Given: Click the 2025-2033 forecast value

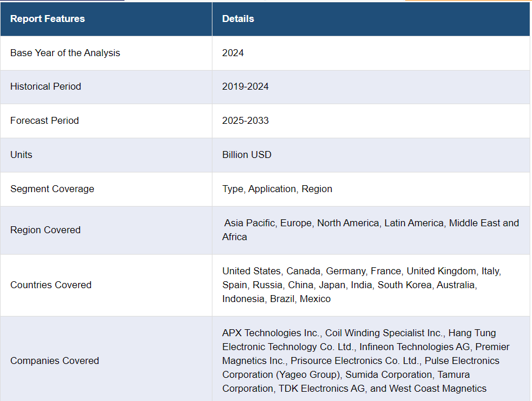Looking at the screenshot, I should tap(245, 120).
